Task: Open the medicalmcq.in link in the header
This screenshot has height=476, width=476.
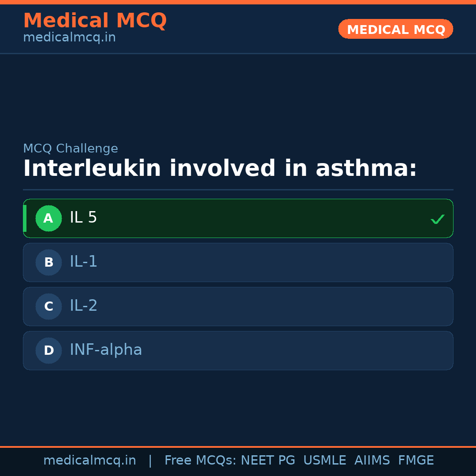Action: [x=69, y=38]
